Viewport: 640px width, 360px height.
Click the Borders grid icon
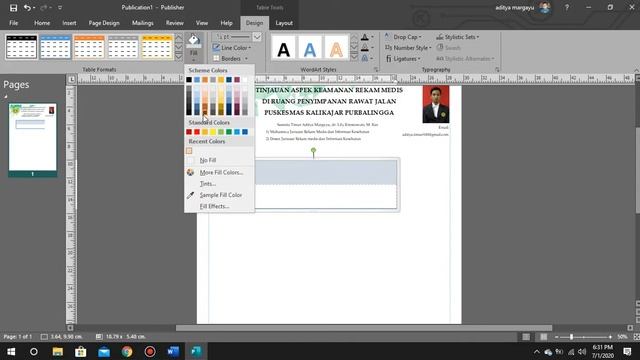pyautogui.click(x=216, y=59)
